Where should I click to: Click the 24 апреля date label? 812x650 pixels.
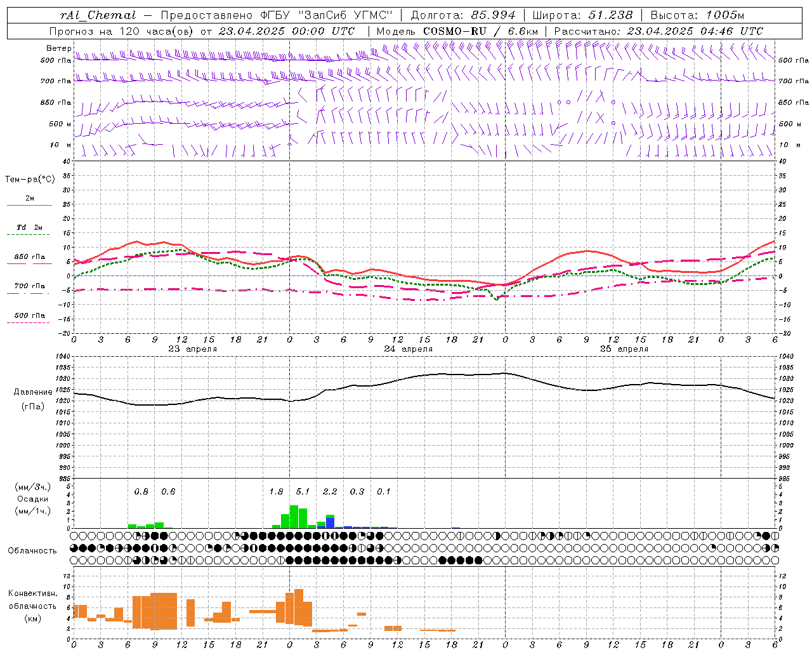[408, 349]
